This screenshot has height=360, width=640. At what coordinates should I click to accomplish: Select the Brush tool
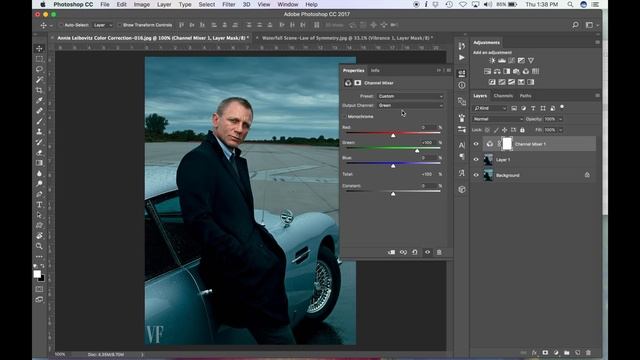[39, 121]
